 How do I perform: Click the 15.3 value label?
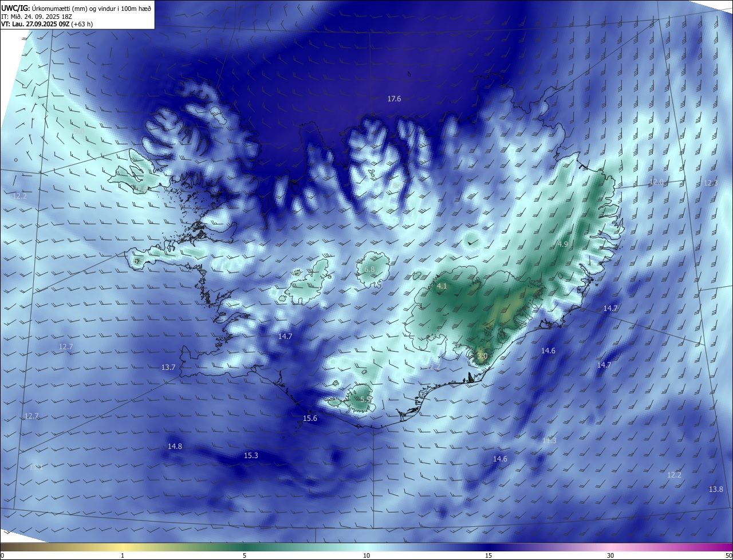point(251,456)
